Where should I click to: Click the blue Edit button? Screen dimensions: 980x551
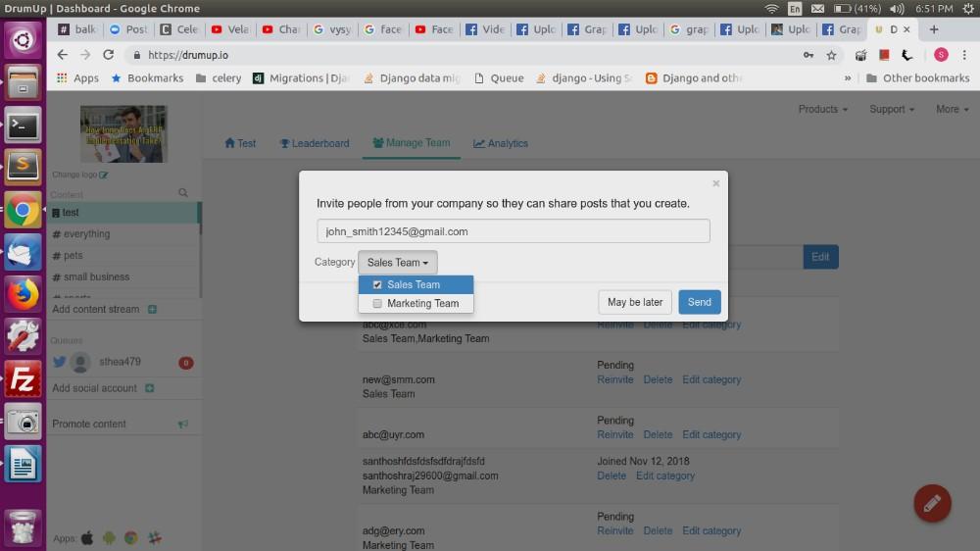[820, 257]
